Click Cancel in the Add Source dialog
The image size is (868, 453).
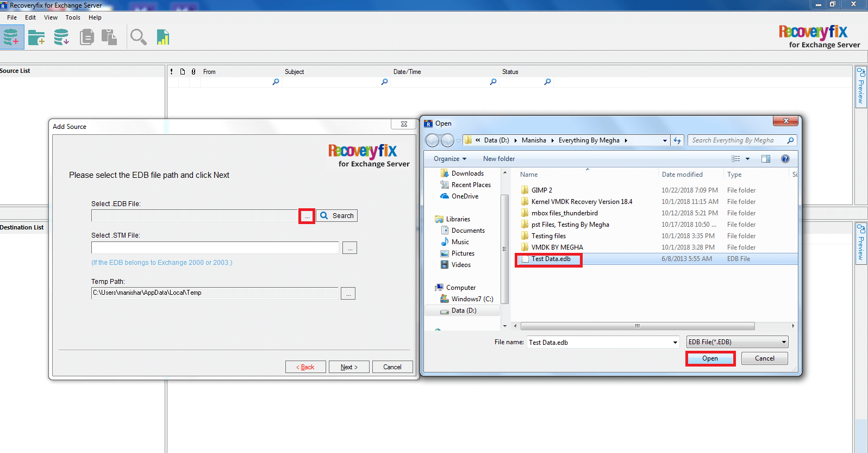392,367
